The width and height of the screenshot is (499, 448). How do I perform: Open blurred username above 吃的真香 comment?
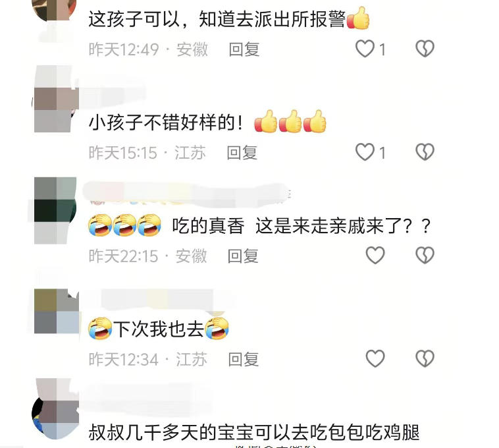coord(187,193)
